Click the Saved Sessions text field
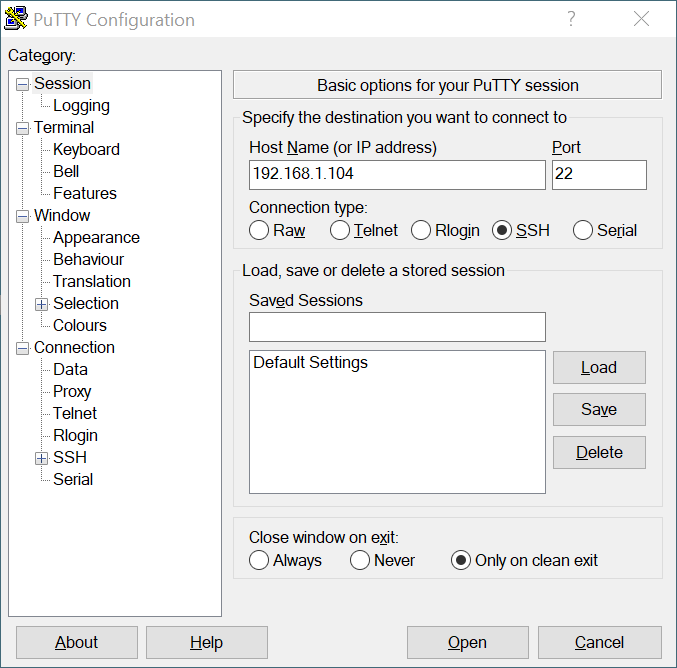The image size is (677, 668). click(397, 327)
